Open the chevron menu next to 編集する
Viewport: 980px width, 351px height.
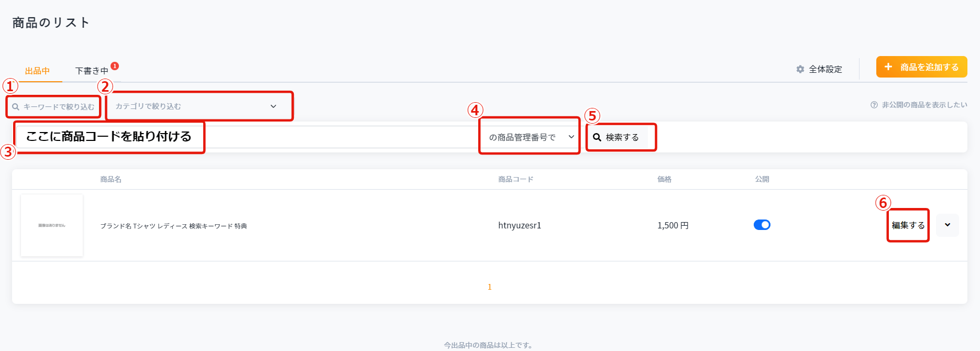coord(947,225)
